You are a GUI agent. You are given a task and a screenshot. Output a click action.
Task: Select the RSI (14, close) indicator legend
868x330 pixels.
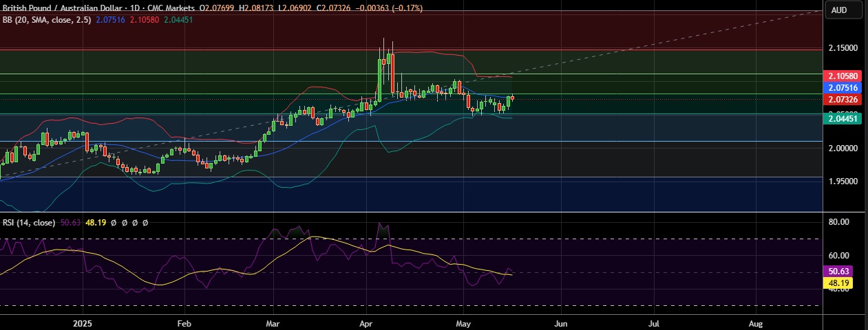pos(28,223)
